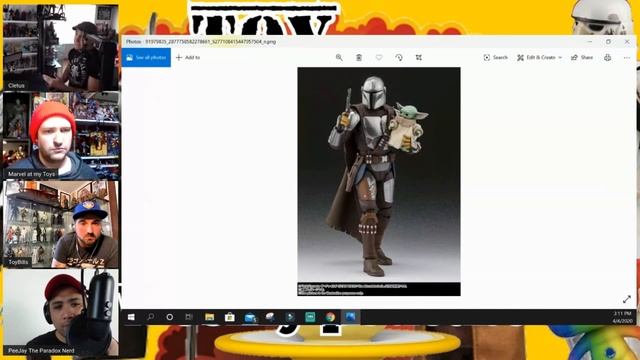Delete the photo with the trash icon

[x=359, y=58]
